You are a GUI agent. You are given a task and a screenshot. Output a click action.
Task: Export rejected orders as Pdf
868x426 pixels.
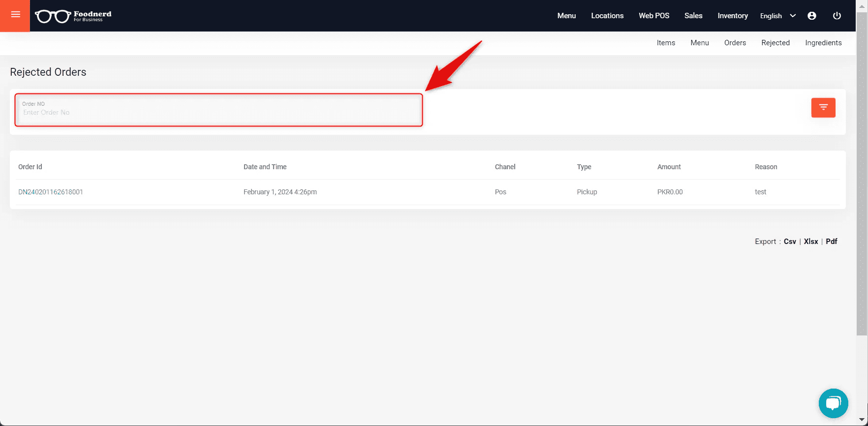click(x=832, y=242)
